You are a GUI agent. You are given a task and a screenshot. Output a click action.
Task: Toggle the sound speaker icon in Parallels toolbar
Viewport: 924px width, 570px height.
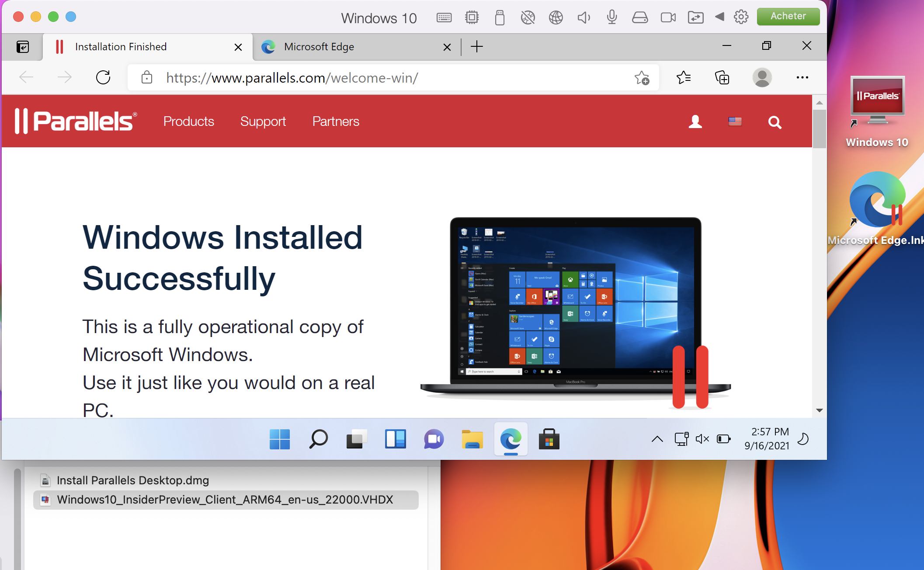pyautogui.click(x=584, y=17)
